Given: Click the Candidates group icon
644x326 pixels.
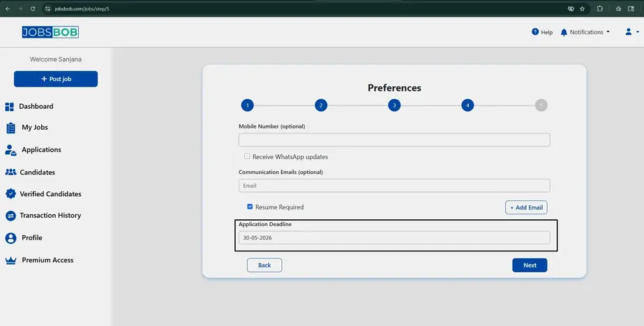Looking at the screenshot, I should pyautogui.click(x=10, y=172).
